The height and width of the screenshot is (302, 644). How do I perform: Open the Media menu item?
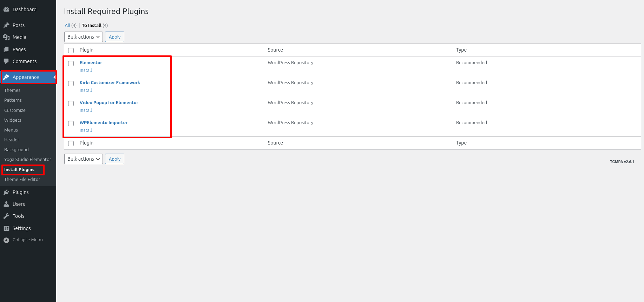click(x=28, y=37)
